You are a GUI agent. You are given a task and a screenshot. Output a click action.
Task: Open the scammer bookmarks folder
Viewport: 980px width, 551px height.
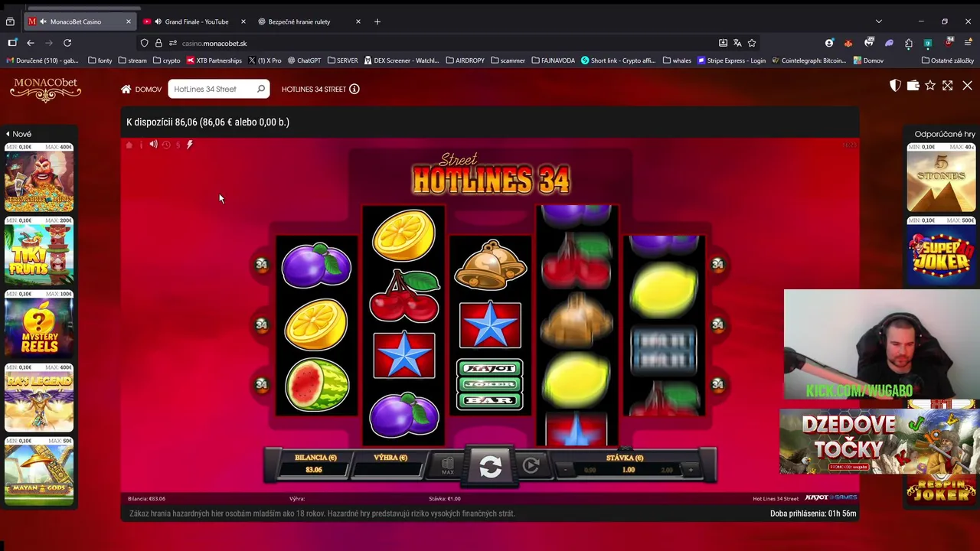[x=508, y=60]
